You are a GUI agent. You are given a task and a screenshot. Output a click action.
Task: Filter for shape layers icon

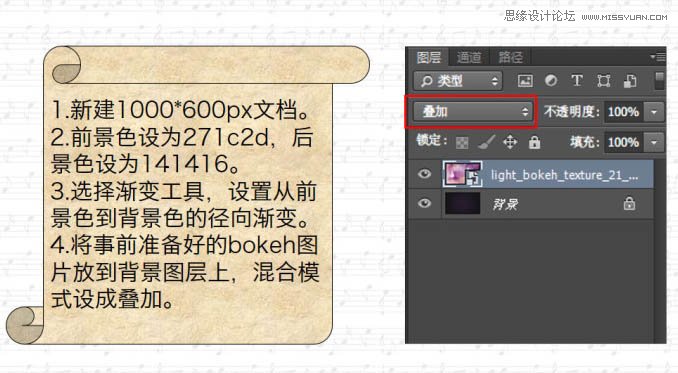pos(603,81)
